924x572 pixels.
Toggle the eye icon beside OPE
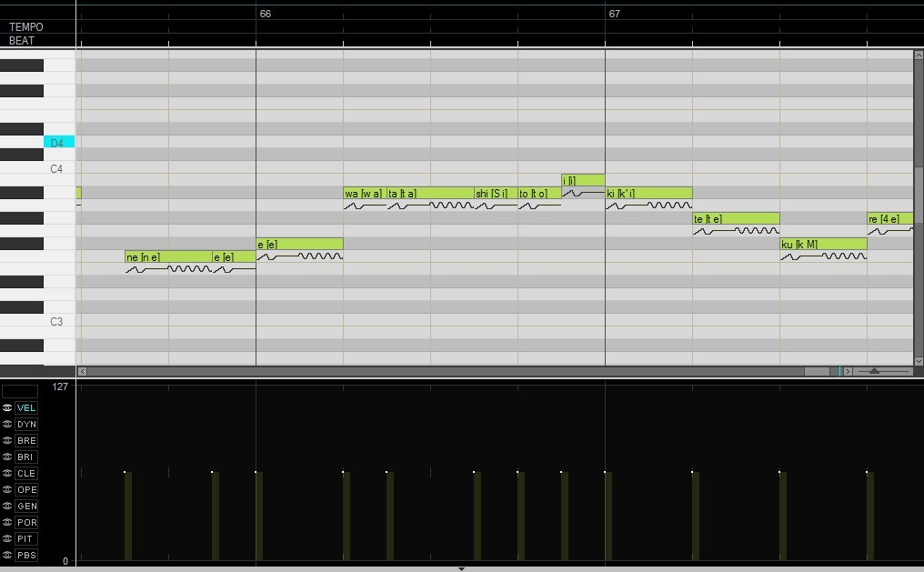click(x=7, y=489)
